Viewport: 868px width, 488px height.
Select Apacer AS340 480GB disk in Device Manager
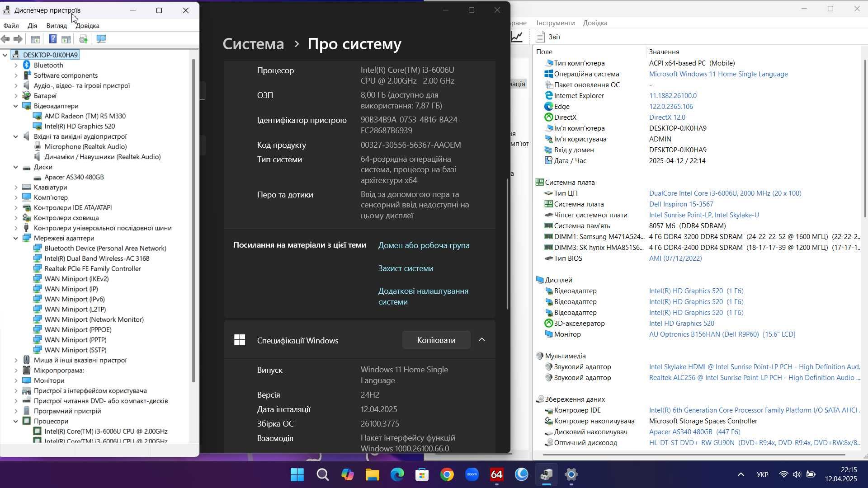click(74, 177)
